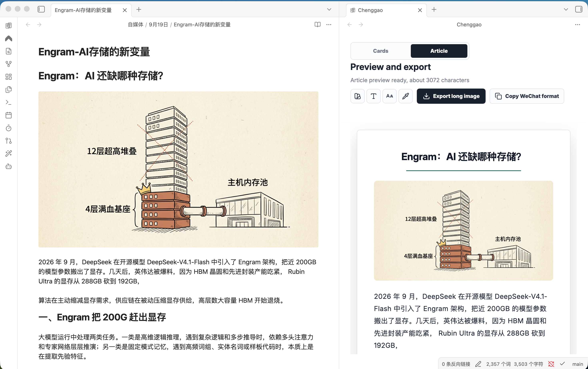Click the sync status icon in status bar
The width and height of the screenshot is (588, 369).
tap(551, 364)
